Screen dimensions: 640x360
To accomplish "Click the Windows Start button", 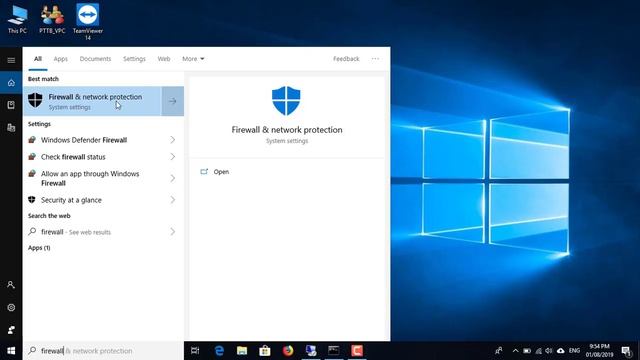I will point(11,351).
